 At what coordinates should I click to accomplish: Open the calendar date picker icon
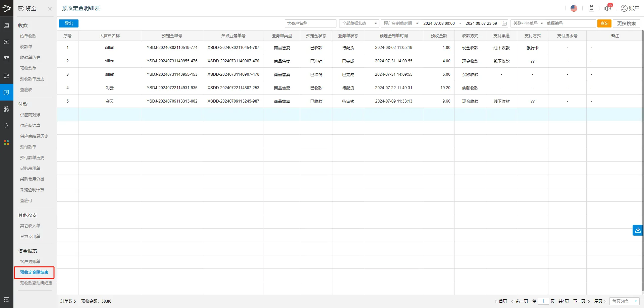pos(504,23)
